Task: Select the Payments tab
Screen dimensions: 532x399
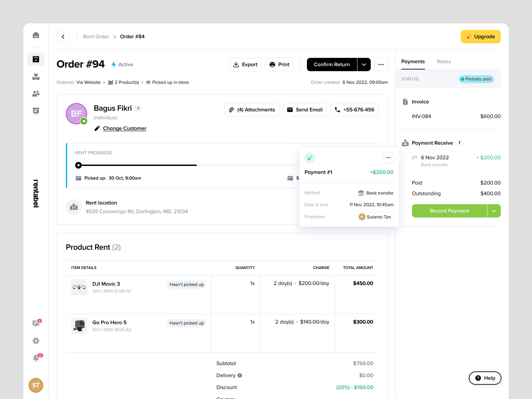Action: pos(413,62)
